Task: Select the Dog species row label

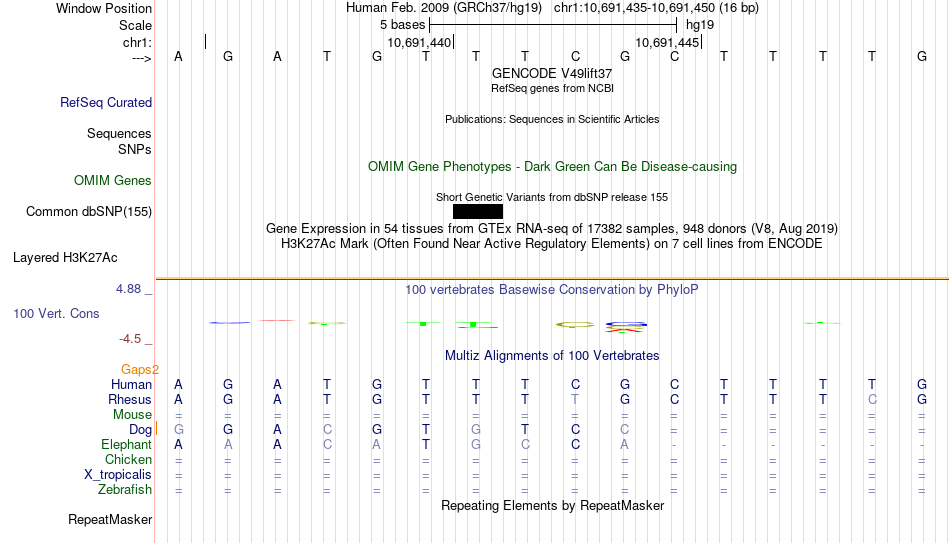Action: click(x=141, y=429)
